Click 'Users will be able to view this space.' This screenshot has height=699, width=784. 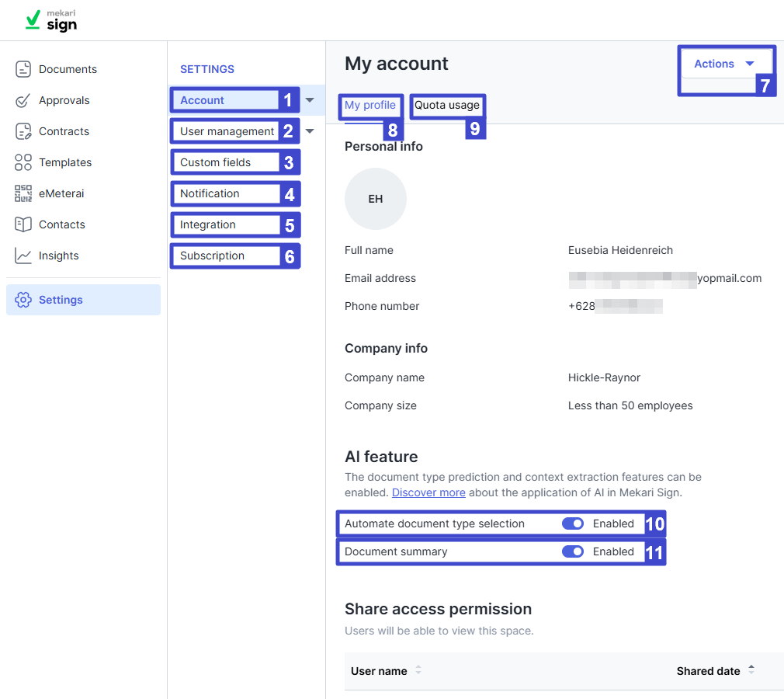point(439,631)
